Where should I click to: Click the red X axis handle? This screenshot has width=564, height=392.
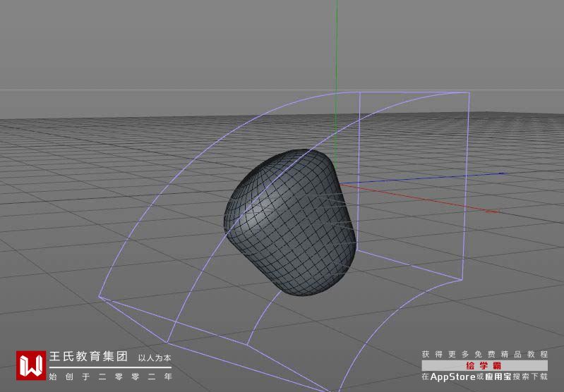pos(492,212)
